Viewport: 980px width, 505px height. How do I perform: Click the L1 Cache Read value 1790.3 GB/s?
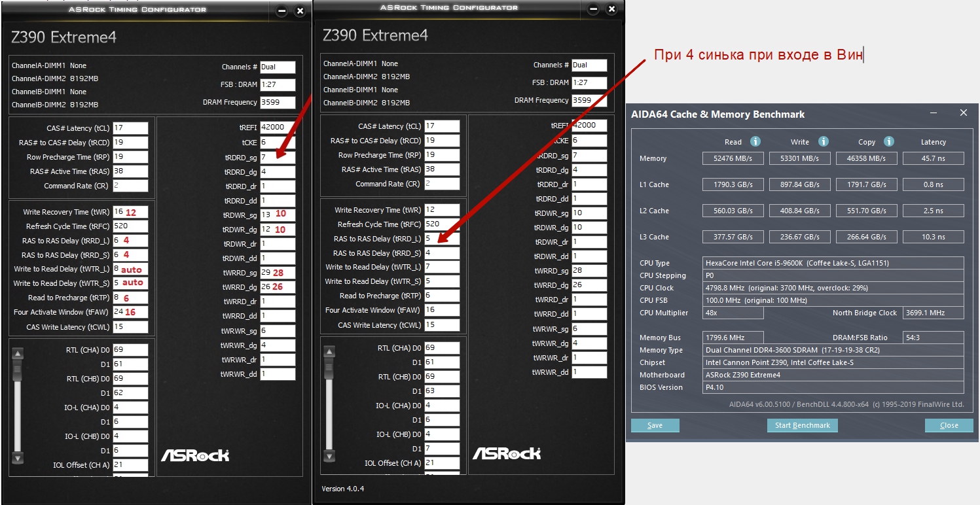click(x=733, y=184)
